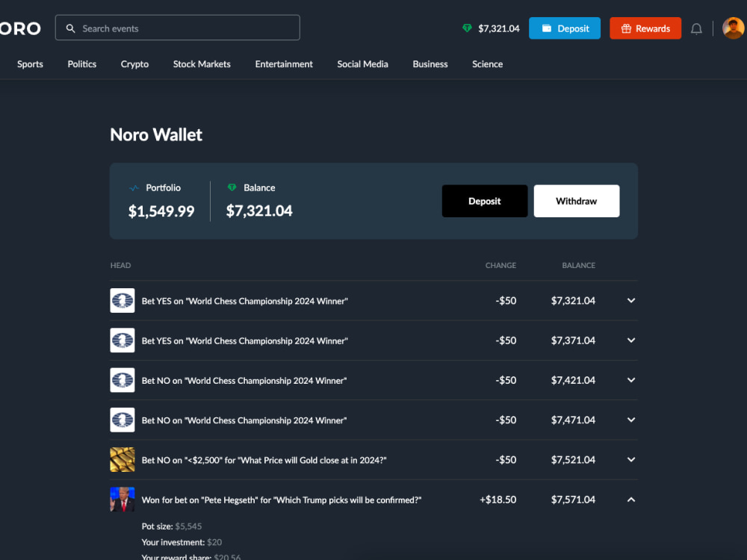Expand the $7,371.04 balance transaction row

click(x=630, y=340)
